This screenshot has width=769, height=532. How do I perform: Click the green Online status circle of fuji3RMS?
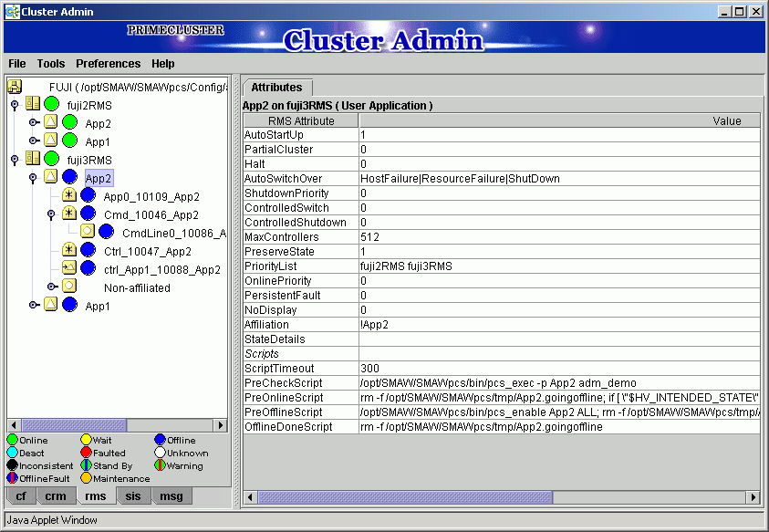[51, 159]
